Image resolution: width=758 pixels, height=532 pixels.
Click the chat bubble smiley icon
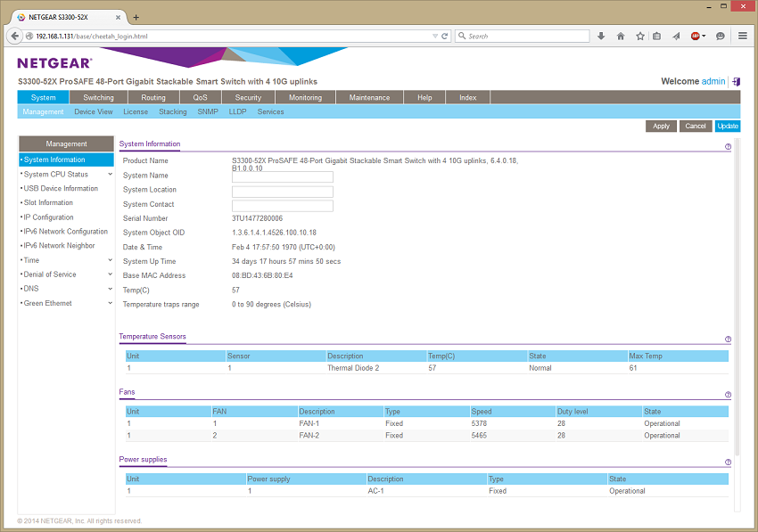pos(721,37)
